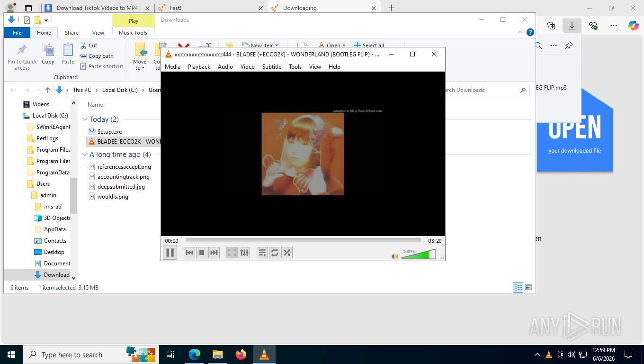Open VLC Playback menu
The image size is (644, 364).
[x=199, y=67]
